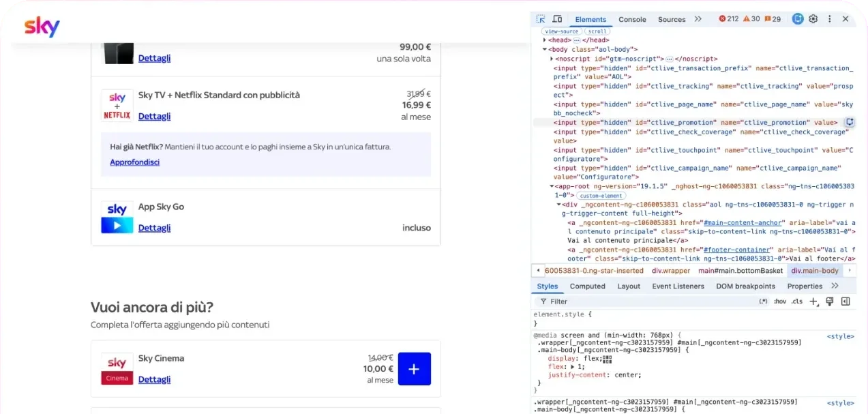The image size is (868, 414).
Task: Open the first <style> source link
Action: coord(841,336)
